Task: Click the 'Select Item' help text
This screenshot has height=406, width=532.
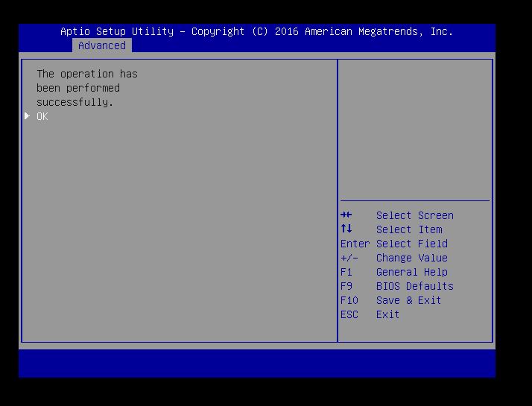Action: point(409,229)
